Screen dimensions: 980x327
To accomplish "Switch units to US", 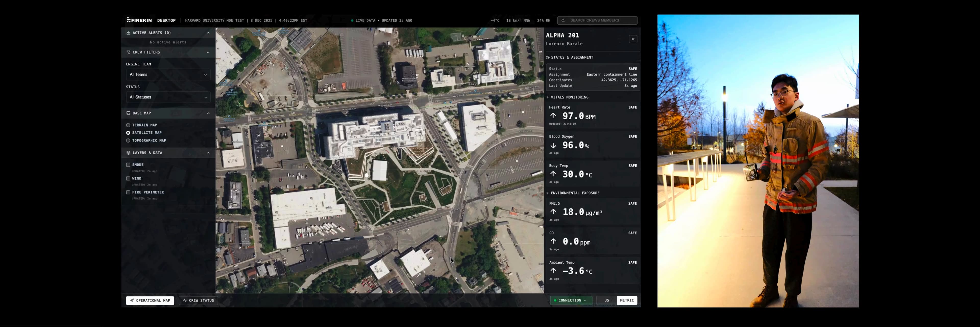I will [606, 300].
